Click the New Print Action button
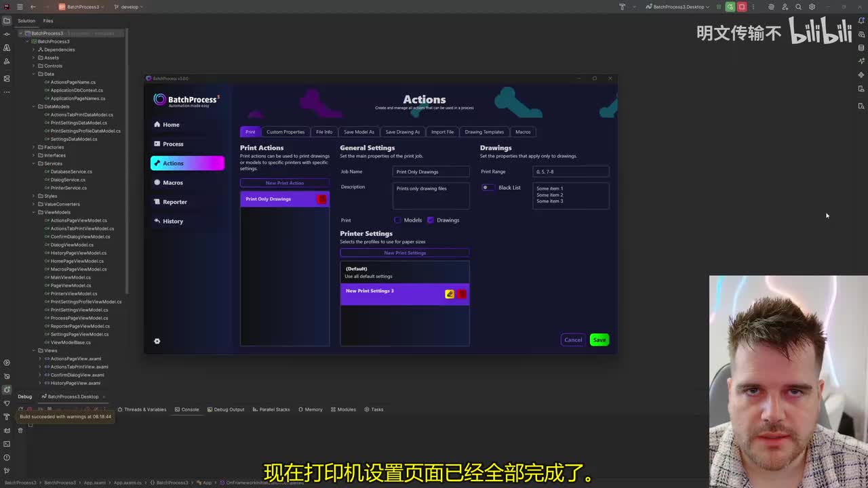Viewport: 868px width, 488px height. click(x=285, y=183)
